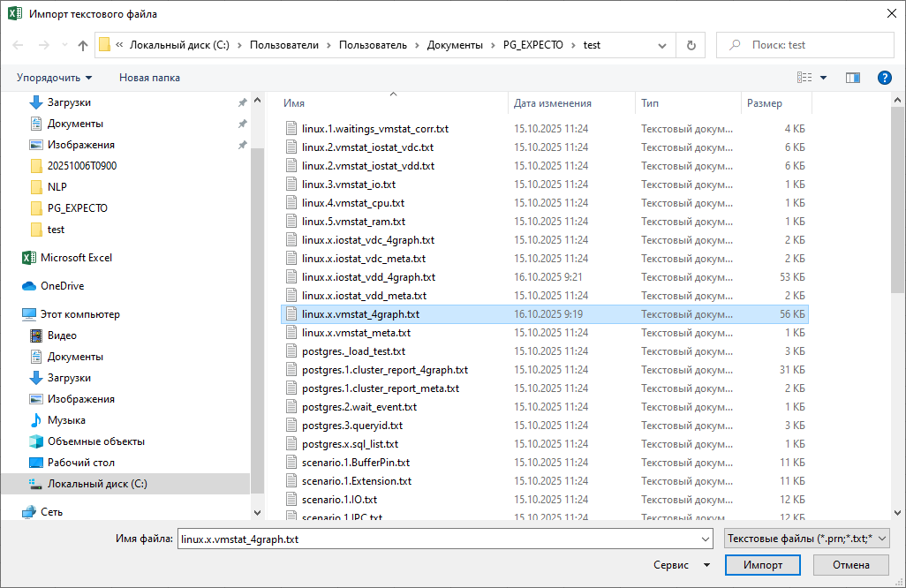Open PG_EXPECTO folder in sidebar
This screenshot has width=906, height=588.
[78, 208]
